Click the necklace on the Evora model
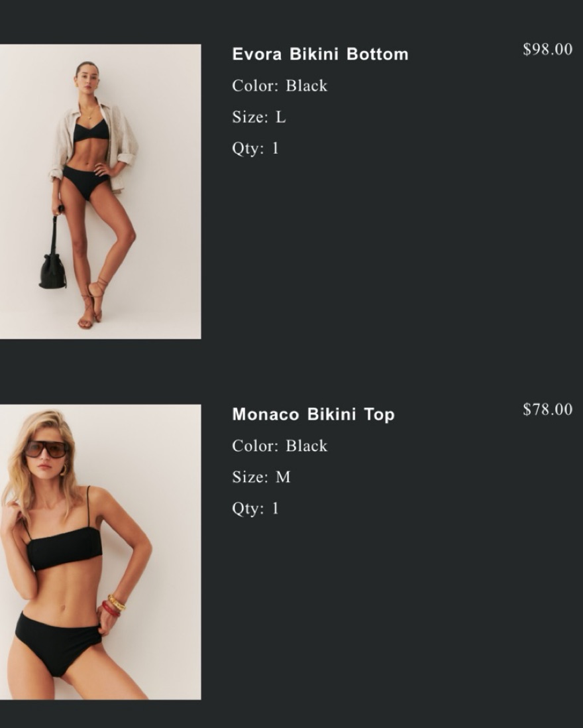The width and height of the screenshot is (583, 728). [89, 113]
